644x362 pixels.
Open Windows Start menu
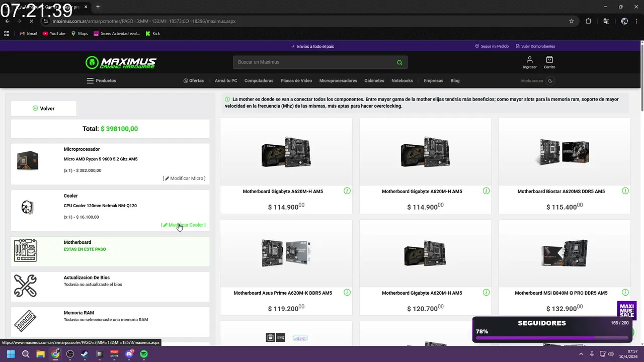pyautogui.click(x=11, y=354)
